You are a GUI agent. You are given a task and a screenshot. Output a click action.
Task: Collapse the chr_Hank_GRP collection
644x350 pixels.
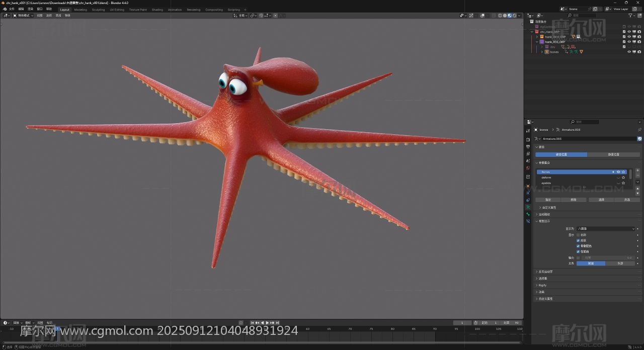click(x=532, y=32)
